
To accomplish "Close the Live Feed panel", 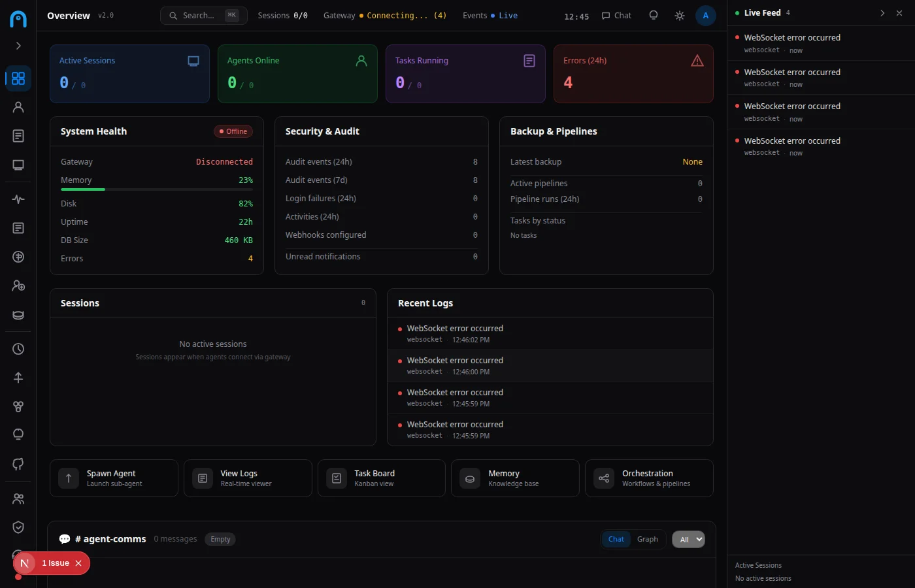I will pyautogui.click(x=899, y=13).
